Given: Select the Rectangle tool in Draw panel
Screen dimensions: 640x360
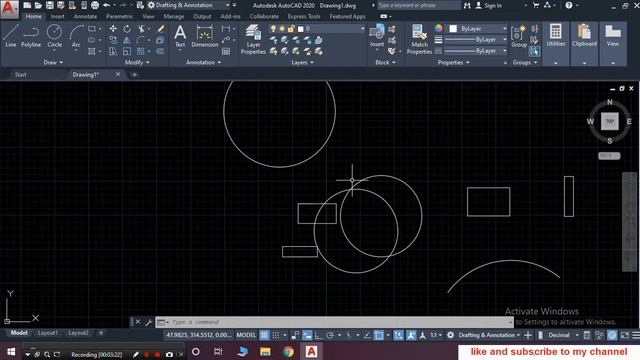Looking at the screenshot, I should pyautogui.click(x=92, y=29).
